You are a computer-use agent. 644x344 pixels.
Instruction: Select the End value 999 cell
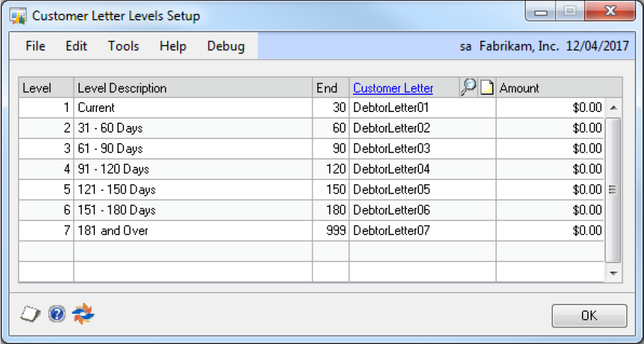point(331,231)
